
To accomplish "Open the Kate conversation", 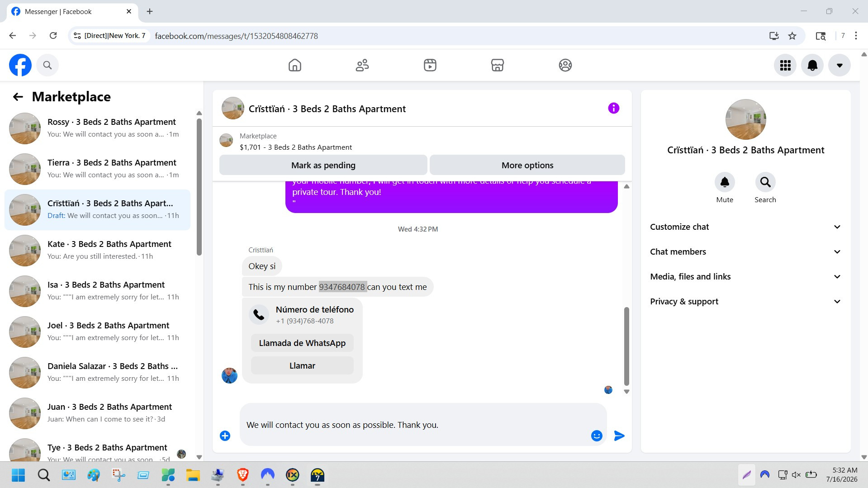I will click(x=97, y=251).
